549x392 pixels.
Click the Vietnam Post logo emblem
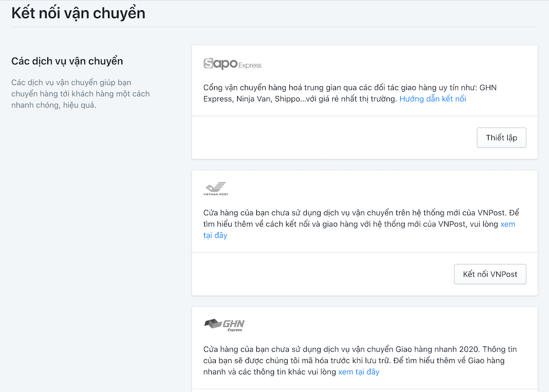pyautogui.click(x=215, y=187)
